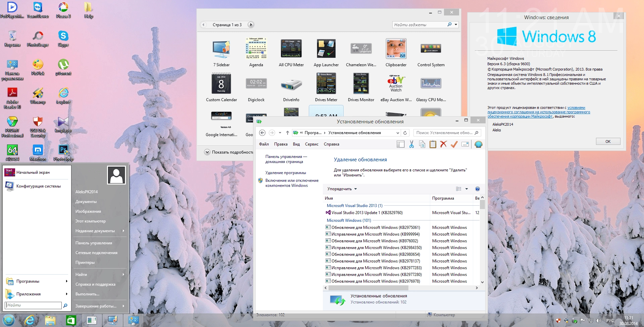Pick the All CPU Meter gadget

291,53
